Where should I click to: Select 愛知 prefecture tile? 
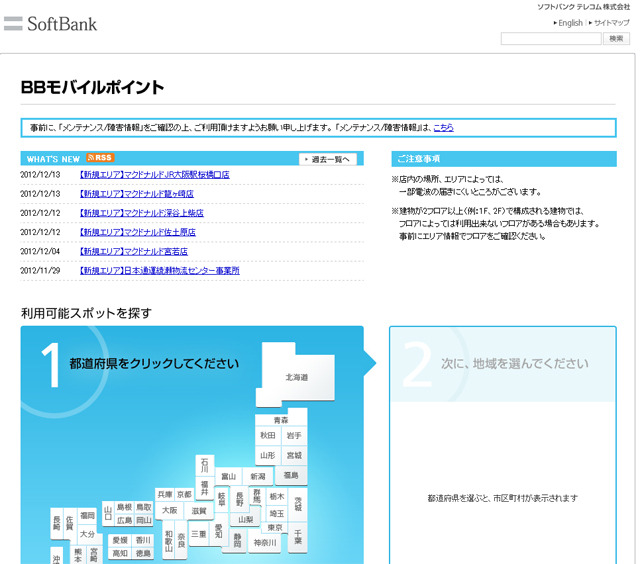pos(219,531)
